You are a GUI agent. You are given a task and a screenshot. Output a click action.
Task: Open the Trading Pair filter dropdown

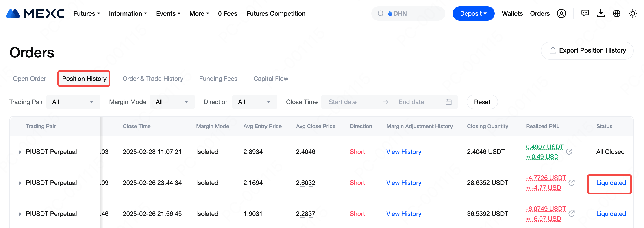[x=73, y=102]
